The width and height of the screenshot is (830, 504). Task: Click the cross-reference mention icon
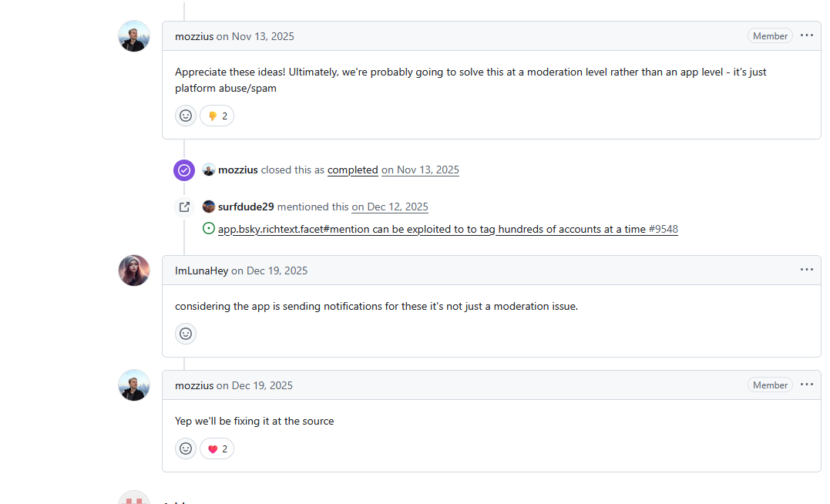(184, 207)
